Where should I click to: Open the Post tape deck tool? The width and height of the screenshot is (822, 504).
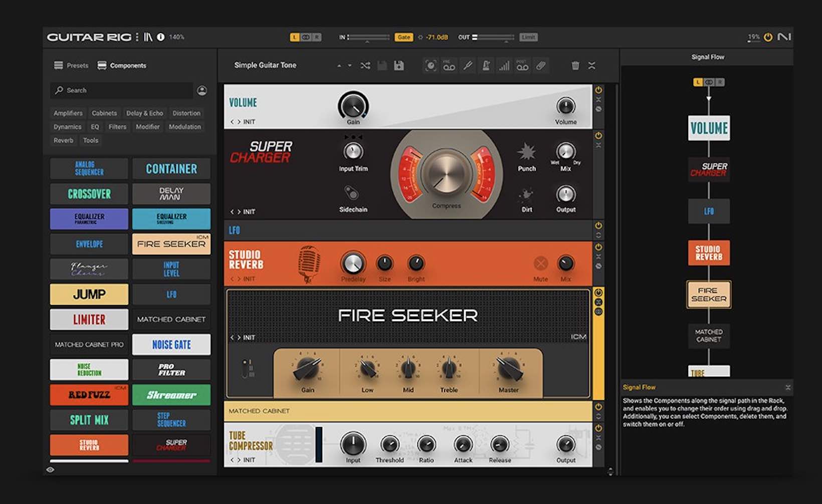(x=522, y=66)
